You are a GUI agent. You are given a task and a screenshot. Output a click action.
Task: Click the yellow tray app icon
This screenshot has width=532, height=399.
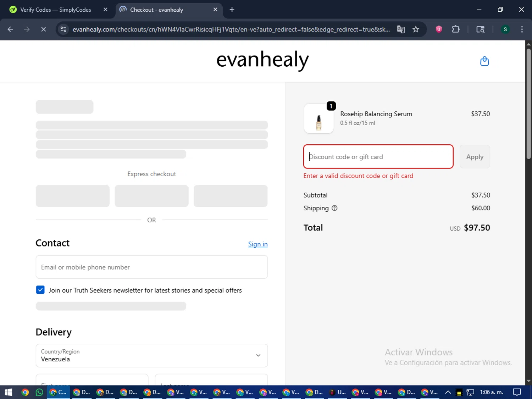click(459, 392)
